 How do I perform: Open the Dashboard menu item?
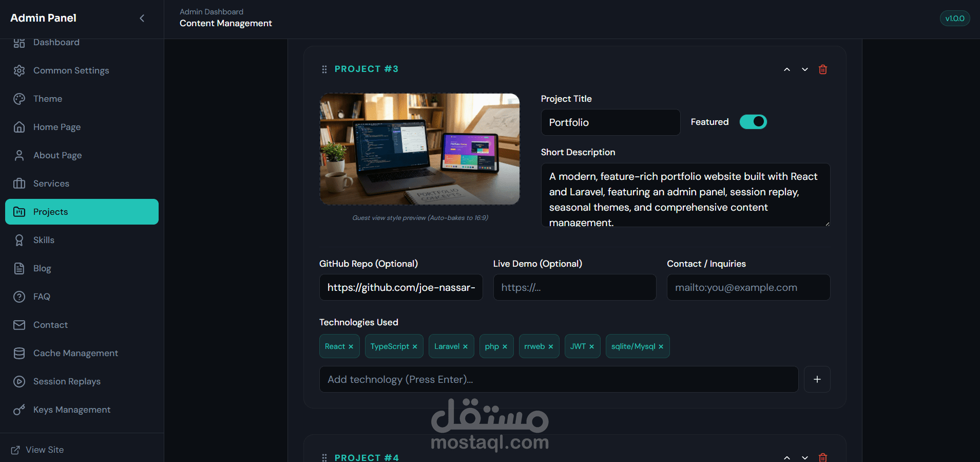point(82,43)
